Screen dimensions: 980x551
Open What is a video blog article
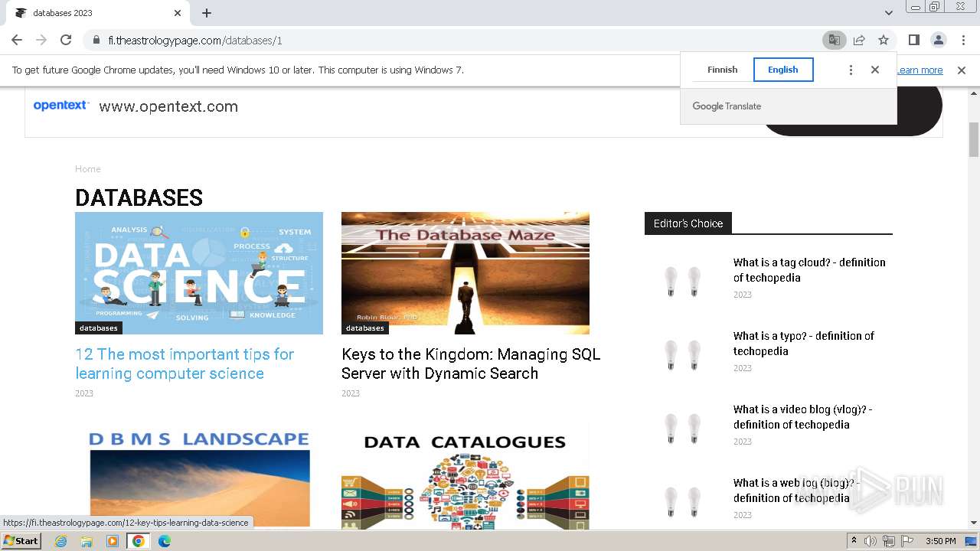coord(803,417)
